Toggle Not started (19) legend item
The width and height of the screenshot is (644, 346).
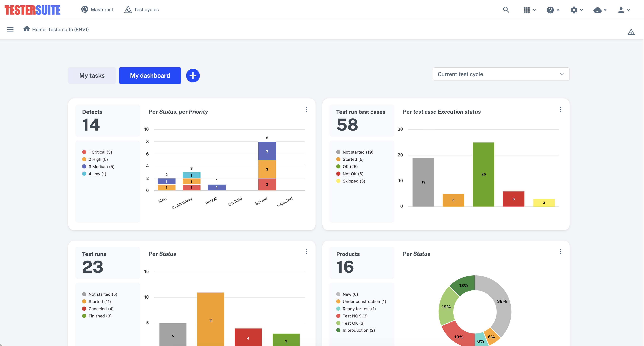[355, 152]
